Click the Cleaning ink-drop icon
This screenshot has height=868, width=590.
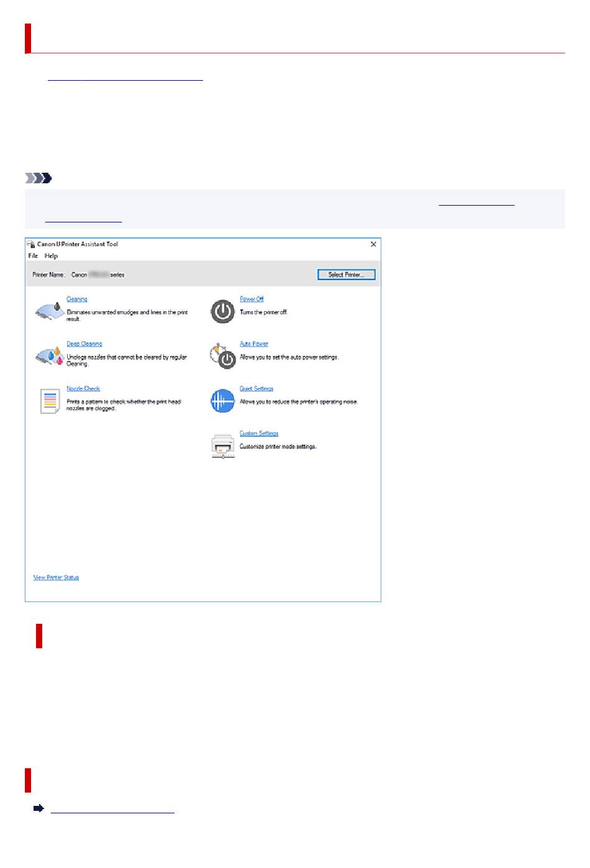[49, 311]
